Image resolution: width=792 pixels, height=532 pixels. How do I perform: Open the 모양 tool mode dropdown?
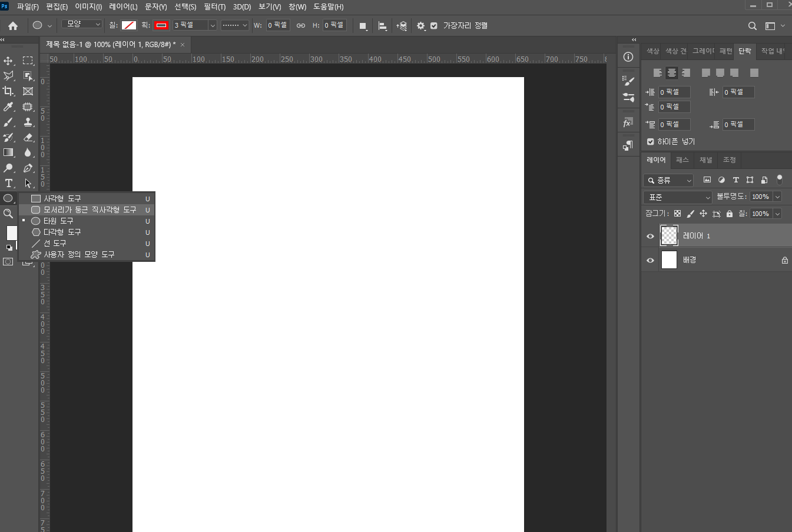82,24
